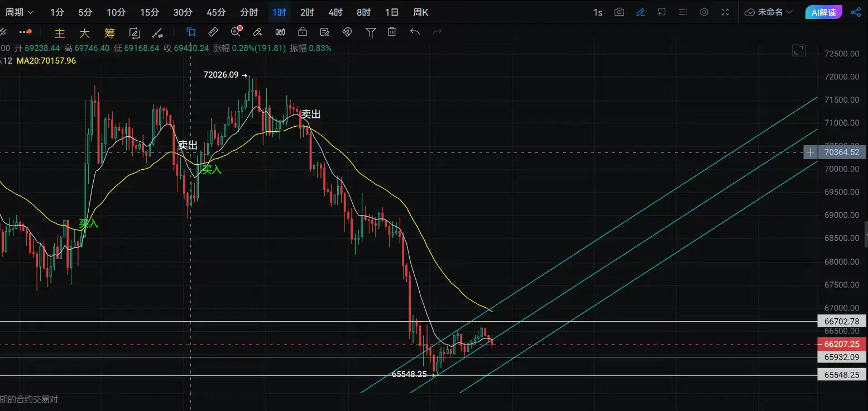The image size is (868, 411).
Task: Click the 72500.00 axis price label
Action: coord(841,54)
